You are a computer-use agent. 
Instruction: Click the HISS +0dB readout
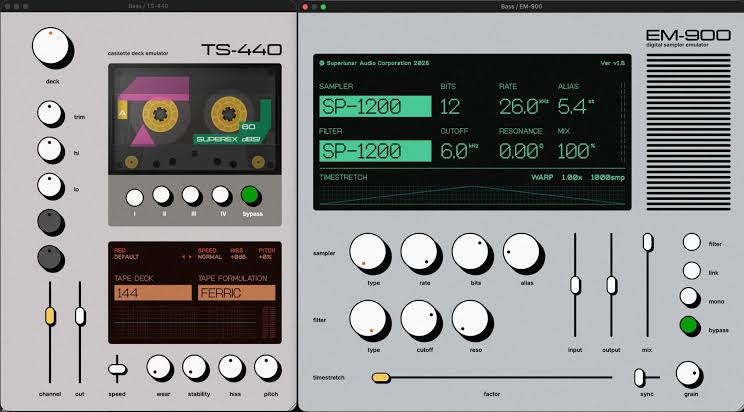point(237,253)
